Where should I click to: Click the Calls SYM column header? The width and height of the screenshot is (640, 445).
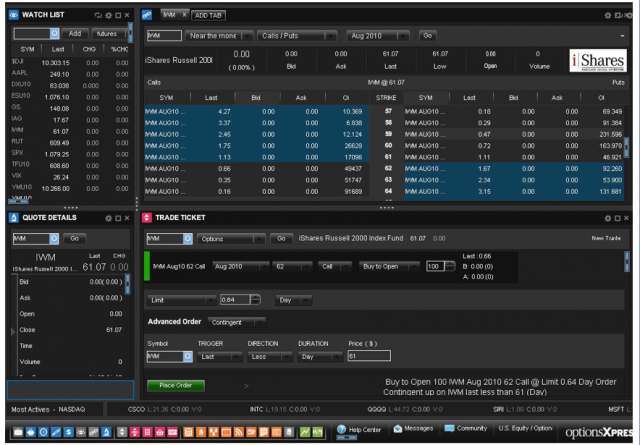click(x=167, y=98)
